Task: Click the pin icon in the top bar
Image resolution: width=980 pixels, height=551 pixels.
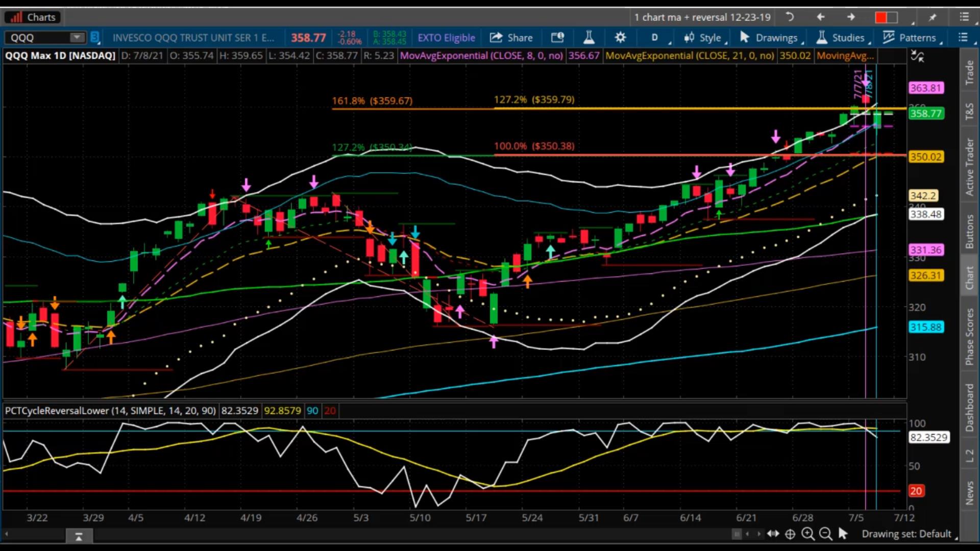Action: click(x=933, y=17)
